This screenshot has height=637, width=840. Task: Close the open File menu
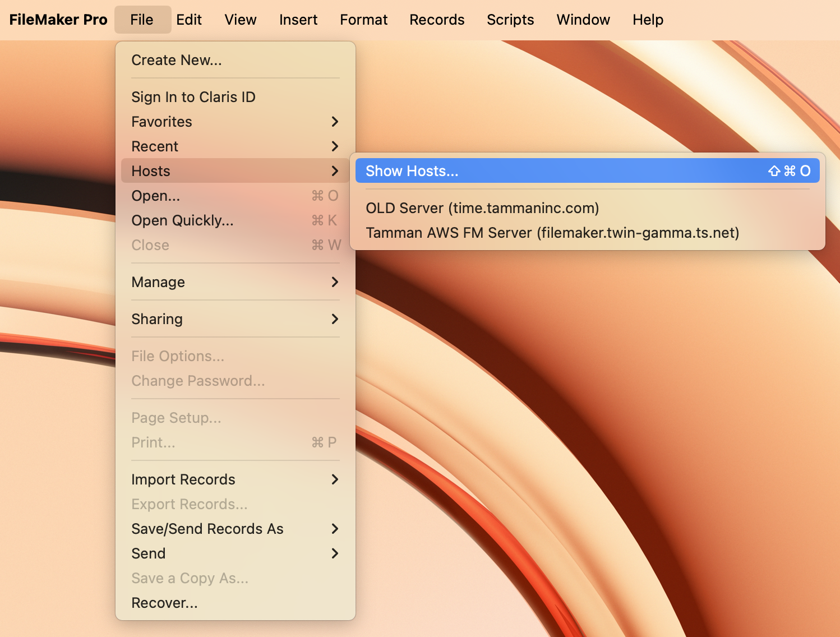142,20
